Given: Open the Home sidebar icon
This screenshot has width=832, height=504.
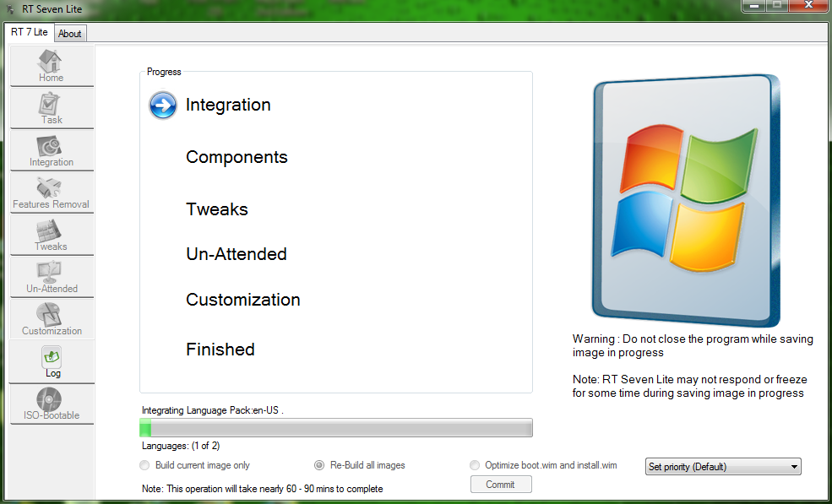Looking at the screenshot, I should click(52, 66).
